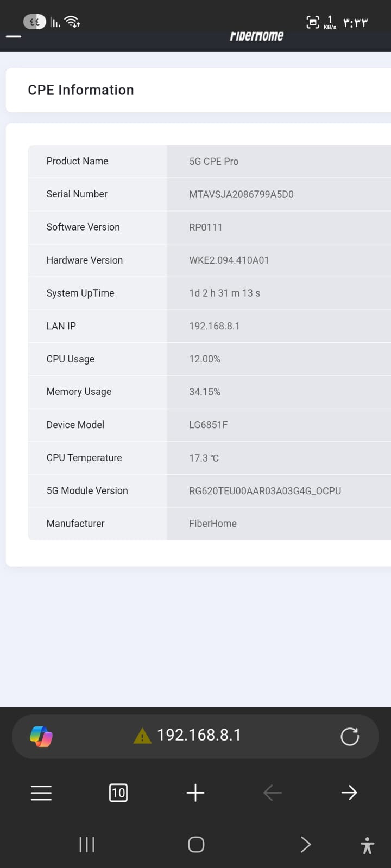Open the tab switcher showing 10 tabs
Image resolution: width=391 pixels, height=868 pixels.
click(118, 793)
